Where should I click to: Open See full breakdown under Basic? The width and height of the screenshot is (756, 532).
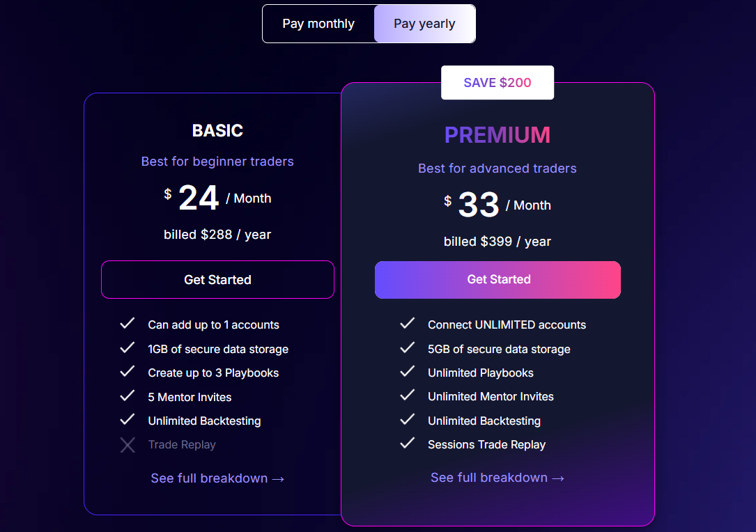217,478
